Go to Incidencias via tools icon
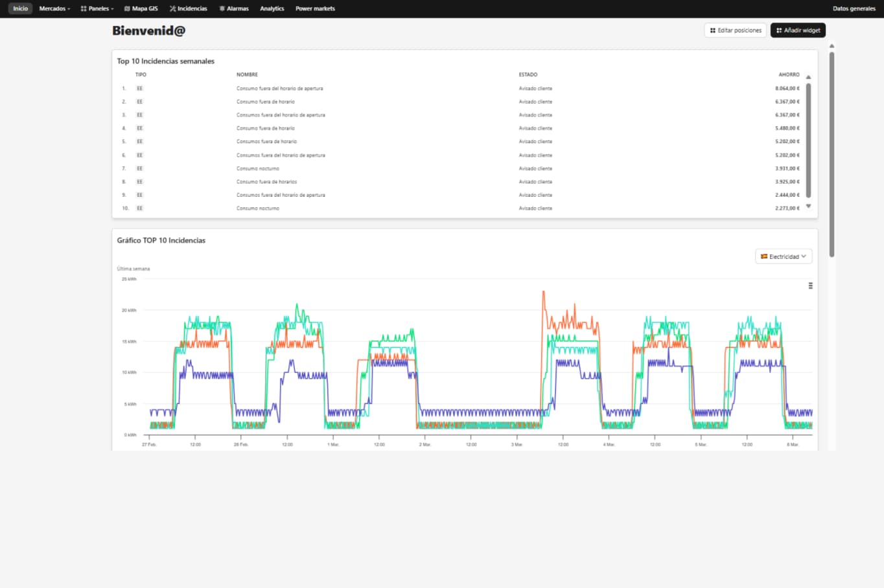The image size is (884, 588). click(173, 8)
